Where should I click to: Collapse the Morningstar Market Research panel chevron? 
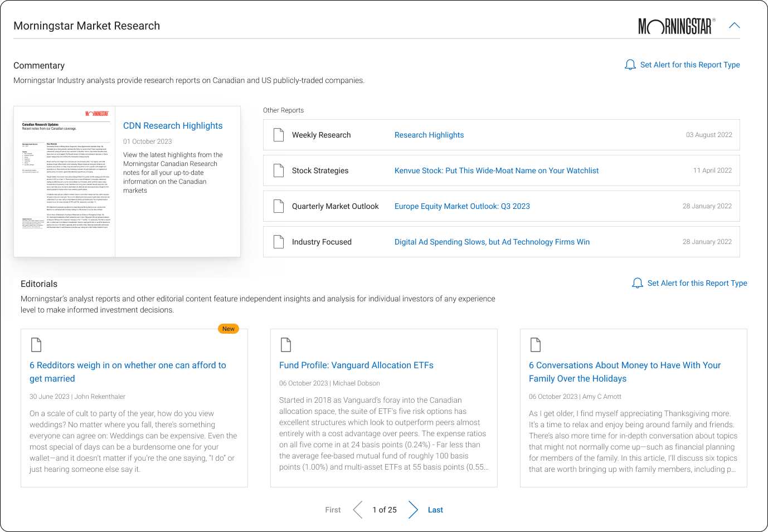[x=734, y=26]
